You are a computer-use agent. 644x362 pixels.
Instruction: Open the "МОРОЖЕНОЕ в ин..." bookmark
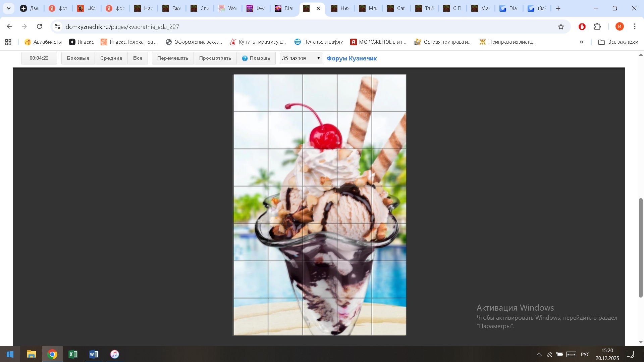pyautogui.click(x=378, y=42)
